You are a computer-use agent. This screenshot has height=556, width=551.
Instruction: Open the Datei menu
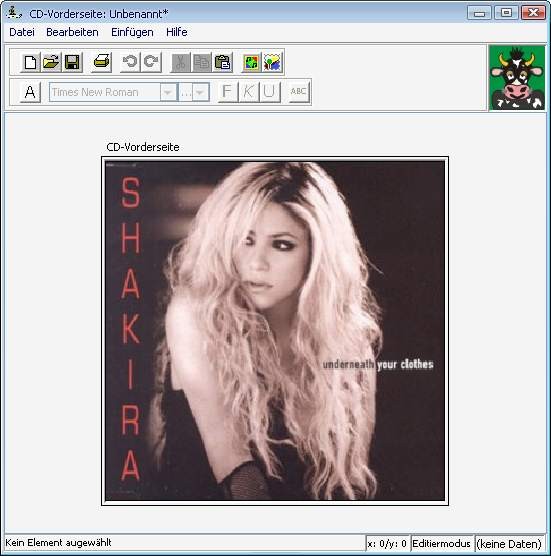click(x=22, y=32)
